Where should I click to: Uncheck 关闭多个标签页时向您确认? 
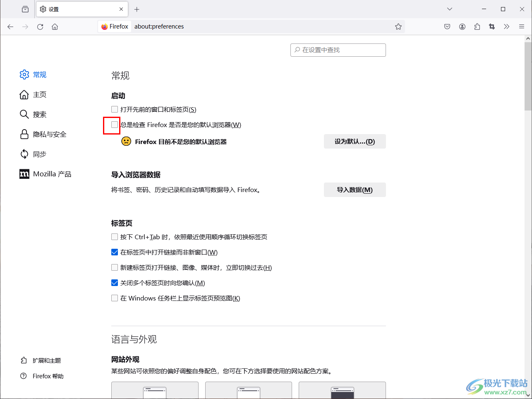(x=115, y=283)
